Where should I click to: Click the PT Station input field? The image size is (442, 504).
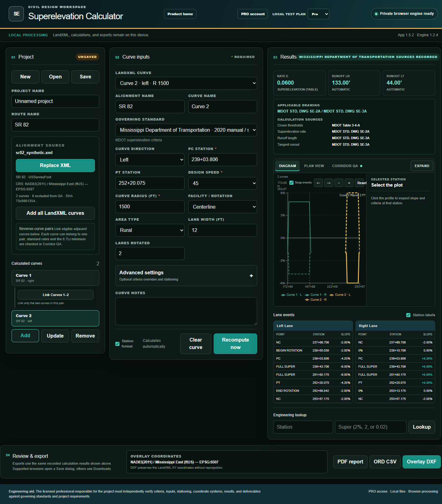tap(150, 183)
